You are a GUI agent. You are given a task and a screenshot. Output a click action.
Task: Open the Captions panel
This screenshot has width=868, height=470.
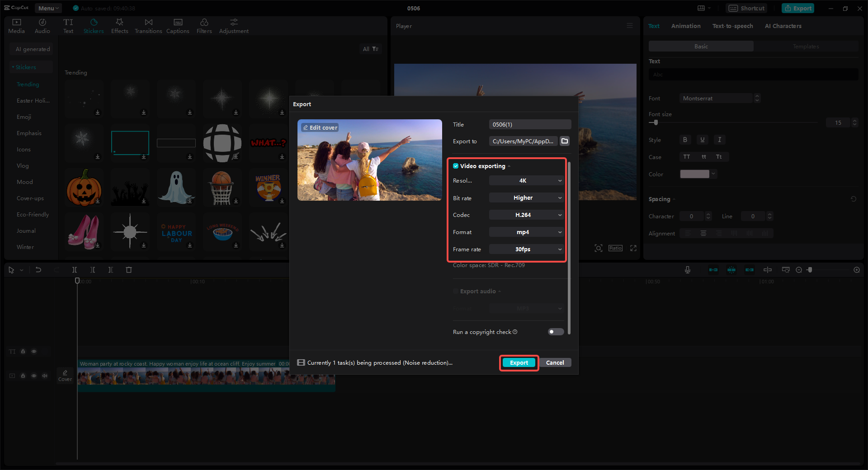pyautogui.click(x=178, y=25)
